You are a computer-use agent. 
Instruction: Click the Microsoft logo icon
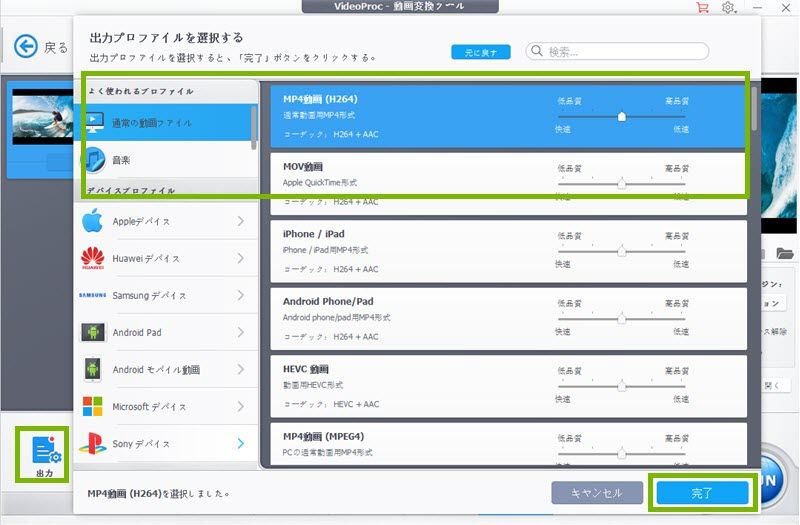tap(93, 407)
